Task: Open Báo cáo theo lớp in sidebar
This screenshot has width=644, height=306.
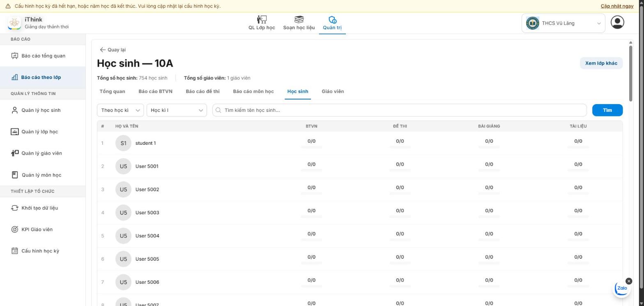Action: [43, 77]
